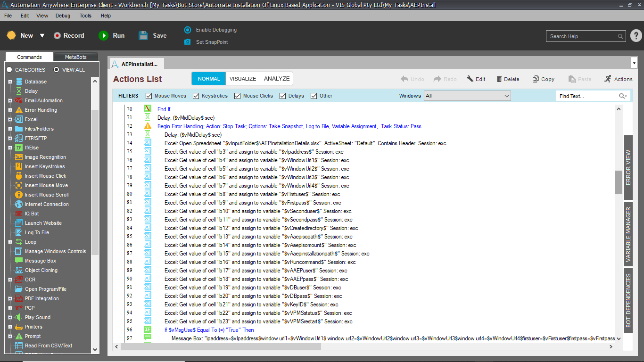Switch to the MetaBots tab
Screen dimensions: 644x362
coord(75,57)
